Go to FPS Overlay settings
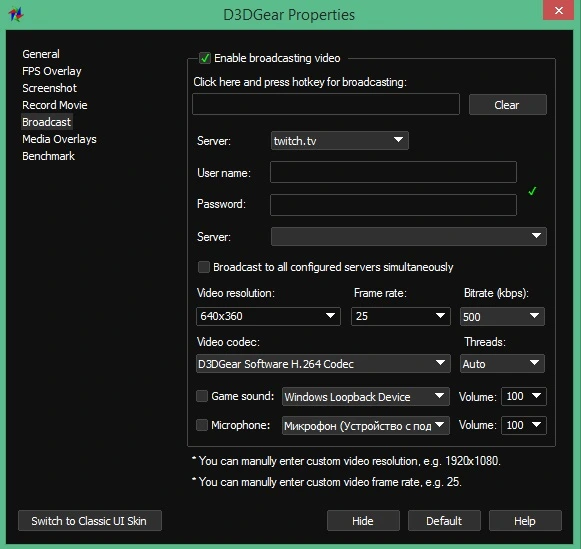The height and width of the screenshot is (549, 581). pos(52,71)
